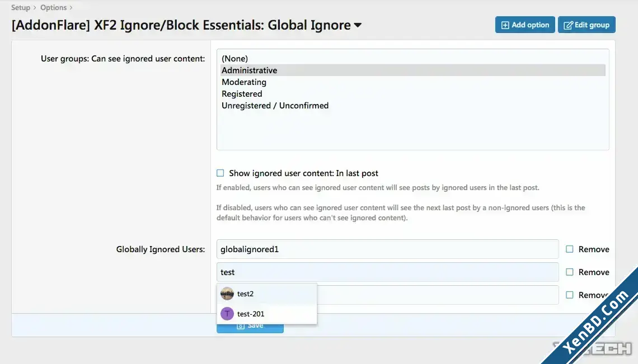Select Registered in the user groups list
Image resolution: width=638 pixels, height=364 pixels.
(412, 94)
